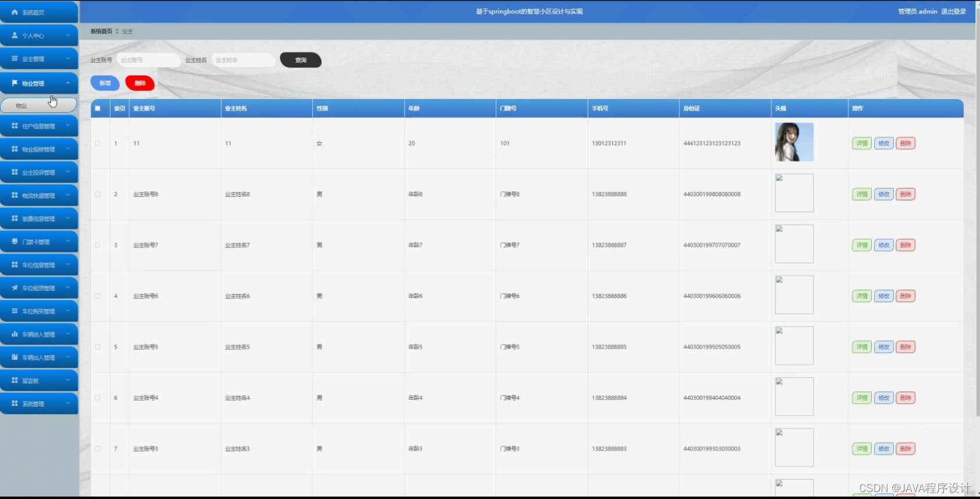Click the chart icon beside 车辆出入管理
The height and width of the screenshot is (499, 980).
coord(15,357)
